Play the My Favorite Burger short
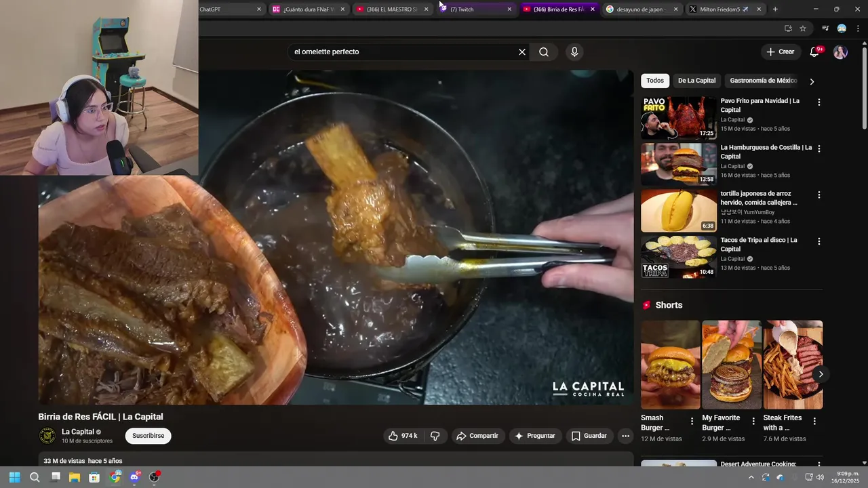This screenshot has height=488, width=868. (731, 365)
